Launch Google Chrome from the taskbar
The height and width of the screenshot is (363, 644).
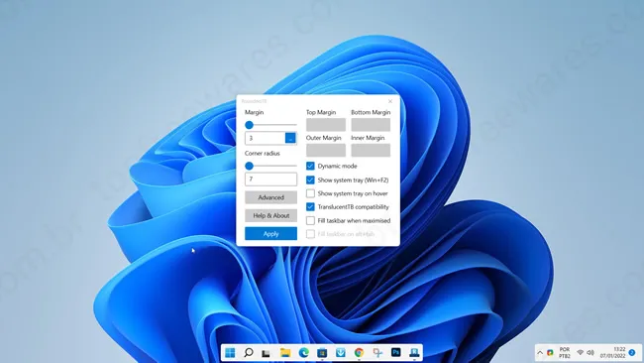359,353
